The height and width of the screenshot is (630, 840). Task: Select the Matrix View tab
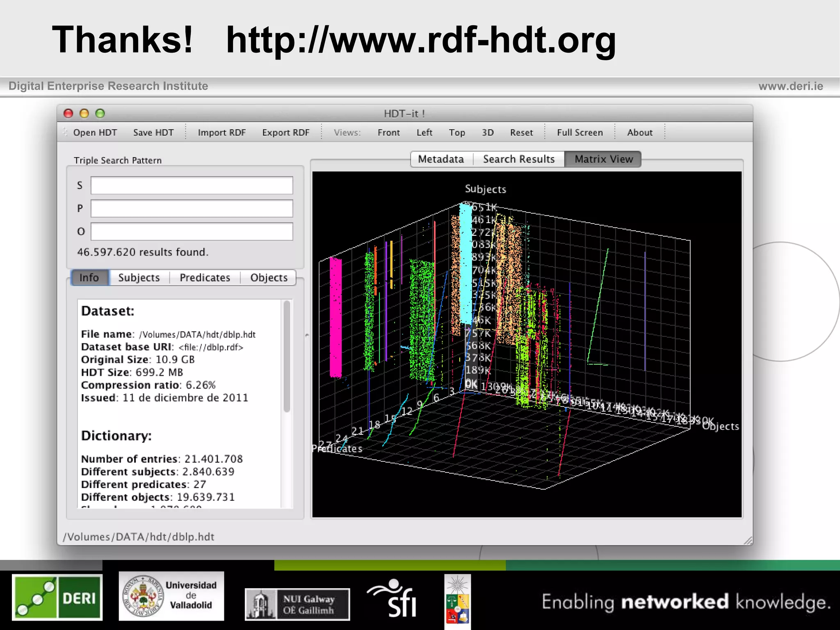603,159
